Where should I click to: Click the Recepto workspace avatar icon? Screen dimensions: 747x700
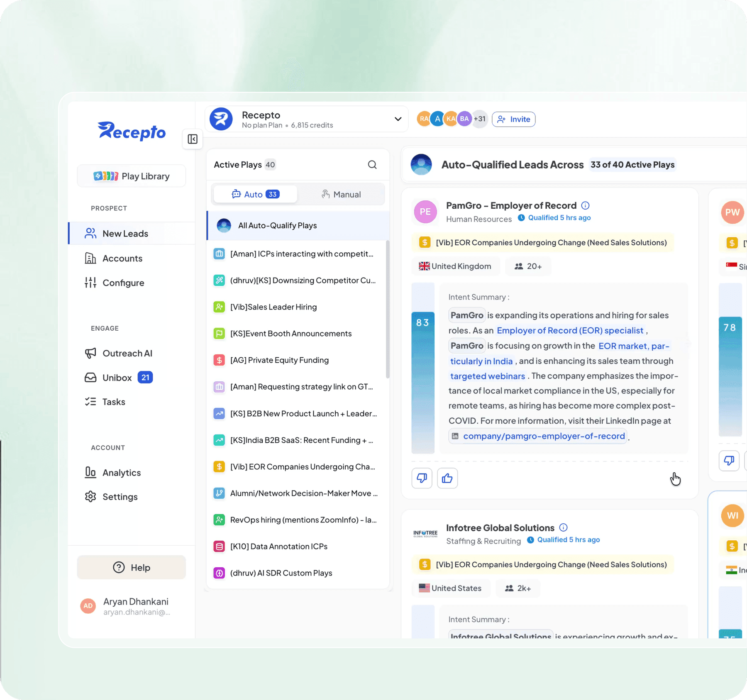tap(221, 119)
